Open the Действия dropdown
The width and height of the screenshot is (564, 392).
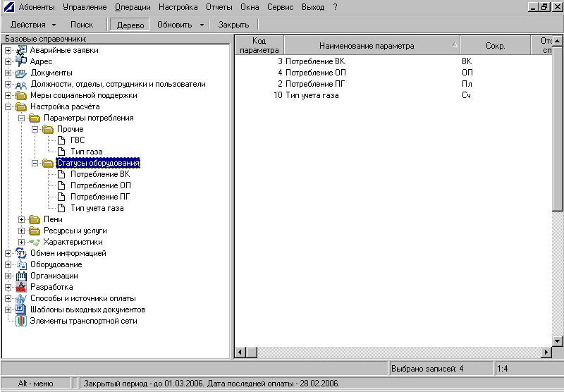click(x=33, y=25)
